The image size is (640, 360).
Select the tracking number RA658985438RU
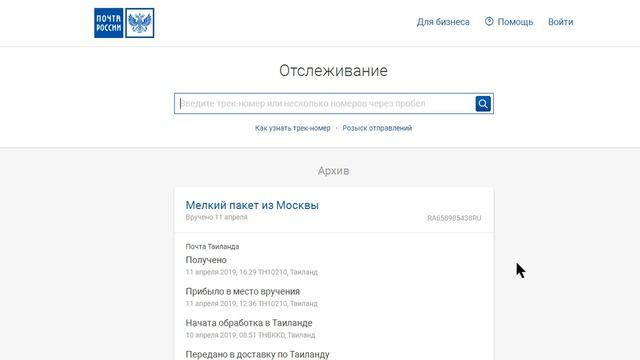pyautogui.click(x=454, y=218)
